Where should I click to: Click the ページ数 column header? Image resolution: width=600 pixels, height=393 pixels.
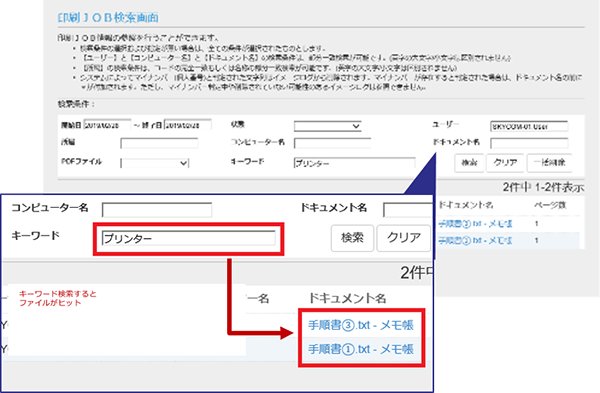coord(550,205)
